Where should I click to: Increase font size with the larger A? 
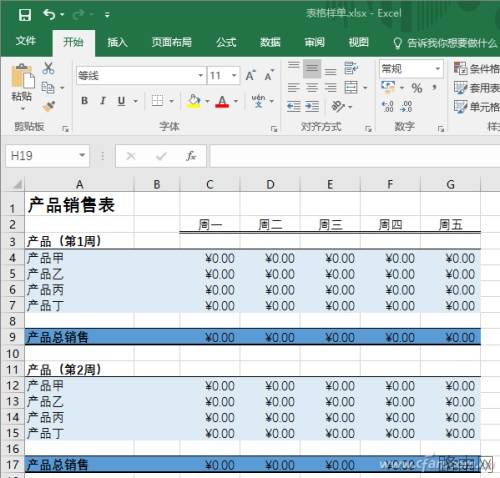point(250,76)
